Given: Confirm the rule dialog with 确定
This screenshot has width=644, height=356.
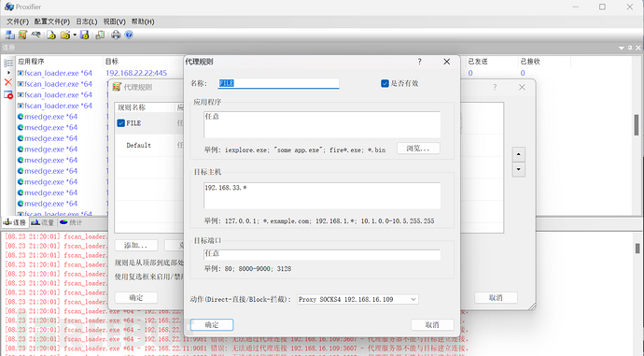Looking at the screenshot, I should [x=212, y=325].
